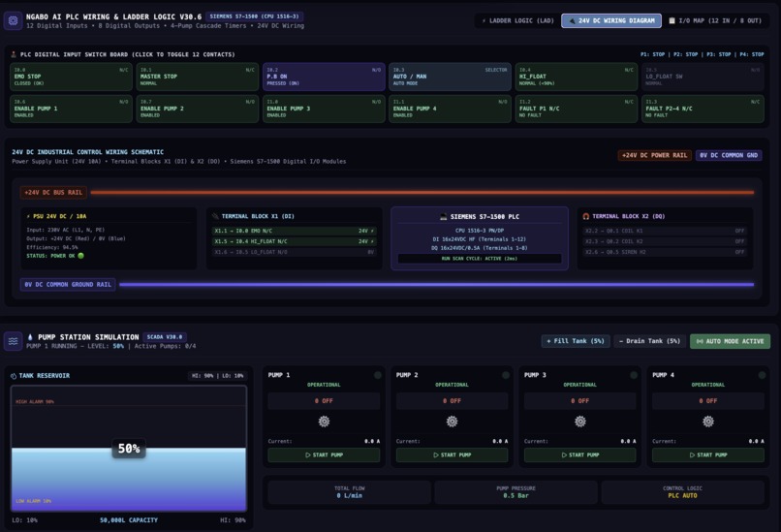
Task: Click the pump station waves icon
Action: coord(13,341)
